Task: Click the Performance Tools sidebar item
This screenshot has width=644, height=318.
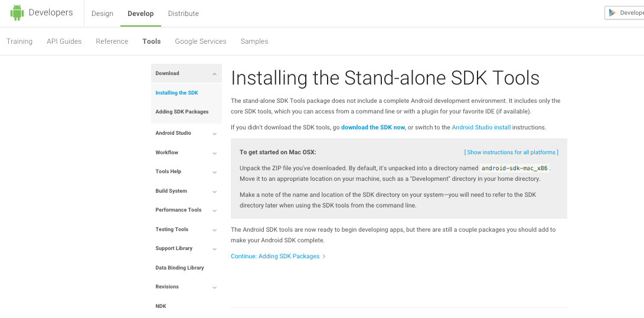Action: coord(178,210)
